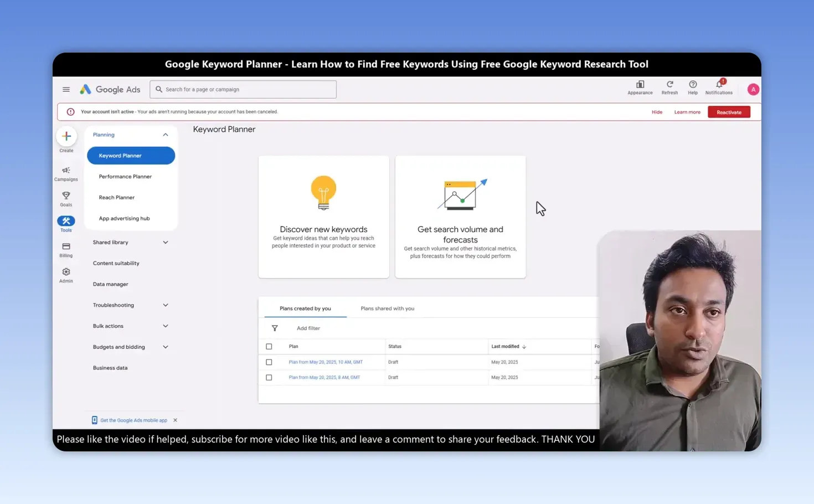This screenshot has width=814, height=504.
Task: Click Get the Google Ads mobile app
Action: click(x=133, y=420)
